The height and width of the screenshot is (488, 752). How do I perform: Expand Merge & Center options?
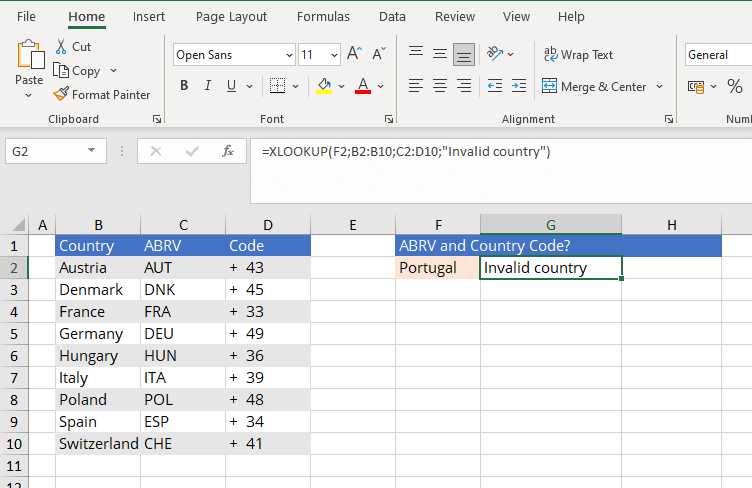coord(660,87)
